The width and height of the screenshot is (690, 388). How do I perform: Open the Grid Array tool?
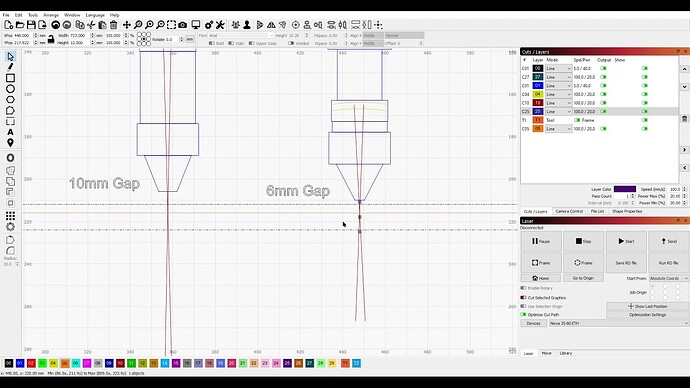11,216
